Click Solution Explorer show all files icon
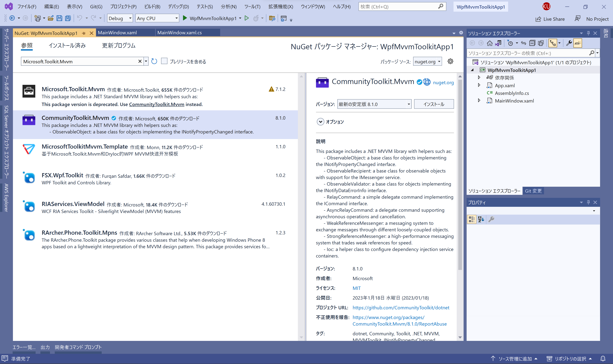Image resolution: width=613 pixels, height=364 pixels. click(x=541, y=43)
